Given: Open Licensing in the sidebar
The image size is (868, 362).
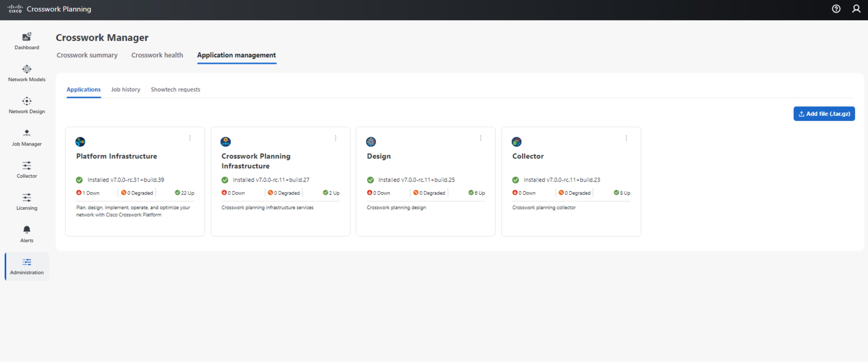Looking at the screenshot, I should coord(27,202).
